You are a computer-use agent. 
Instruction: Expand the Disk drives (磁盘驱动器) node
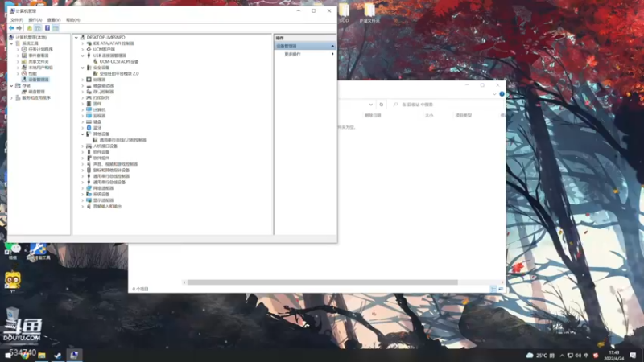pyautogui.click(x=83, y=86)
